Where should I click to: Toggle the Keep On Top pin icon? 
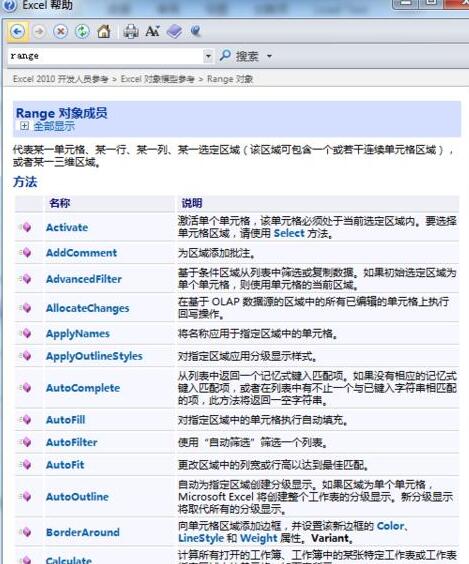(x=196, y=32)
